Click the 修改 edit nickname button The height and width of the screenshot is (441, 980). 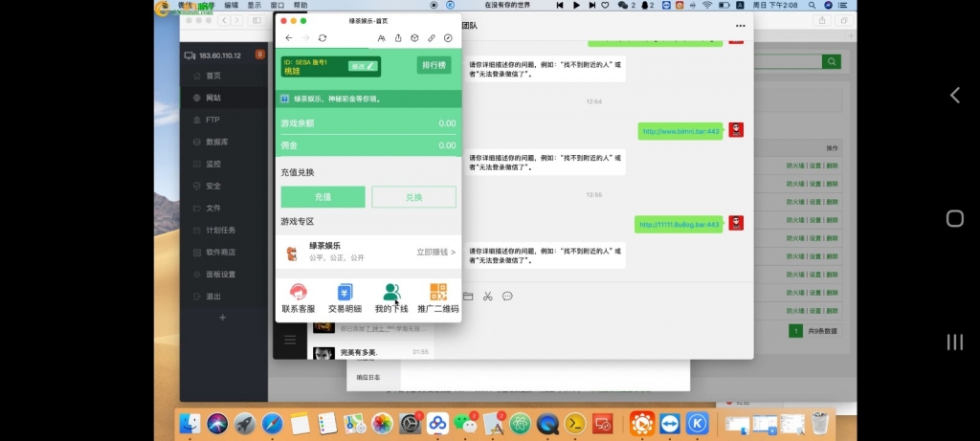click(x=364, y=66)
